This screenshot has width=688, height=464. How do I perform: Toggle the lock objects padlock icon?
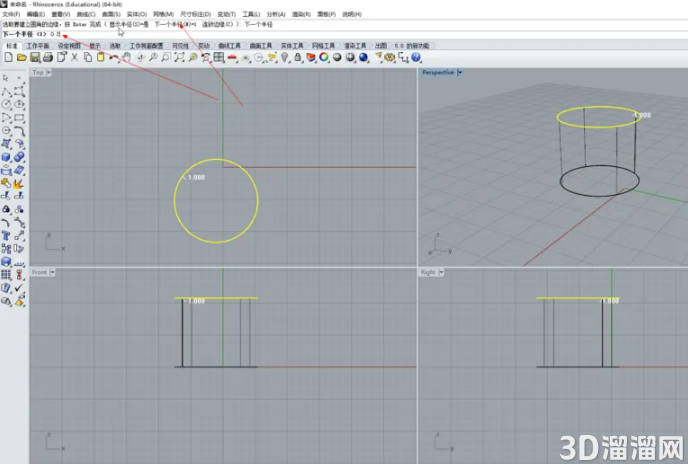coord(298,57)
